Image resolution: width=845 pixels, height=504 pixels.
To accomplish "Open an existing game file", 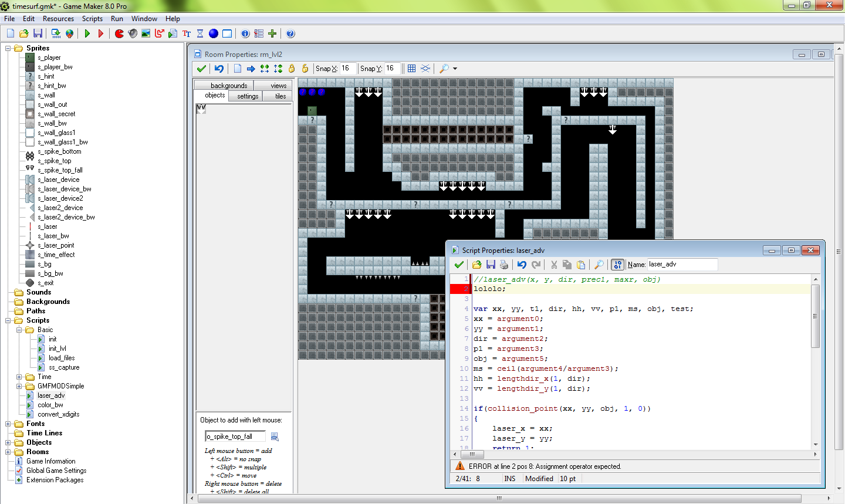I will [x=24, y=33].
